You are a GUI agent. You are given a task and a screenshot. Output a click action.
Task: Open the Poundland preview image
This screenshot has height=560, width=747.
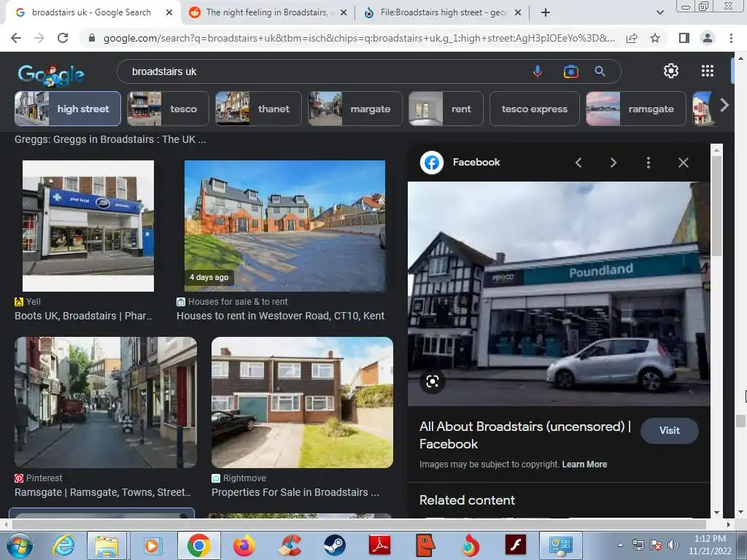click(559, 293)
